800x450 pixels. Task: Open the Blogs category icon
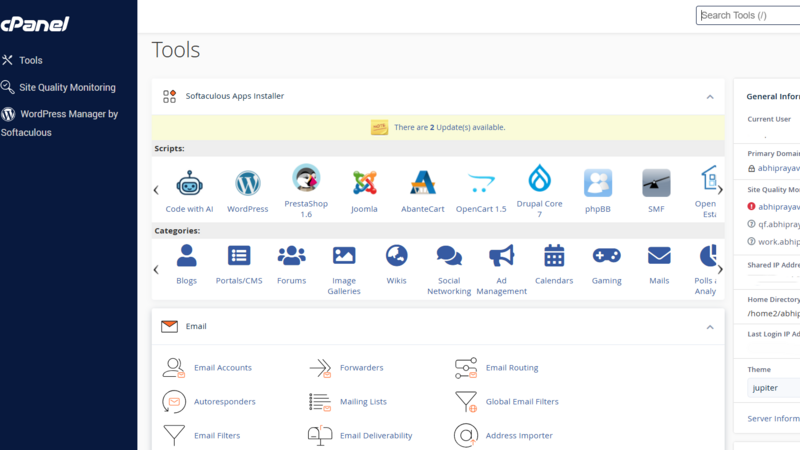[x=186, y=255]
